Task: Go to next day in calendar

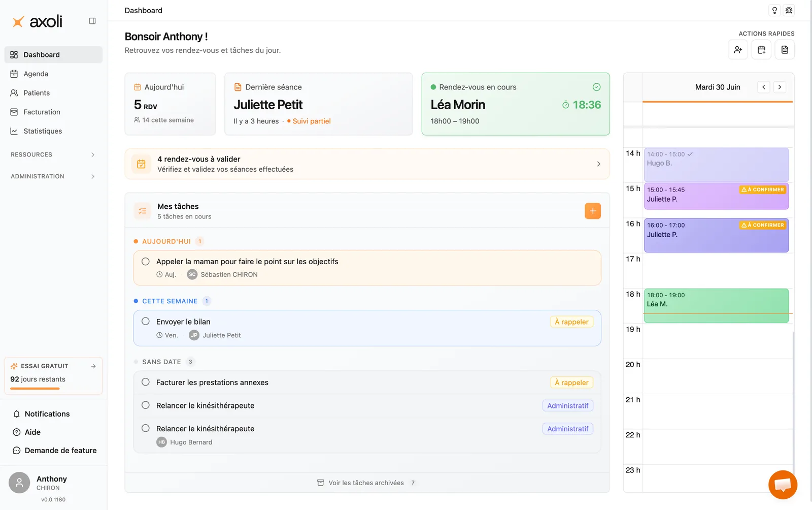Action: pyautogui.click(x=780, y=87)
